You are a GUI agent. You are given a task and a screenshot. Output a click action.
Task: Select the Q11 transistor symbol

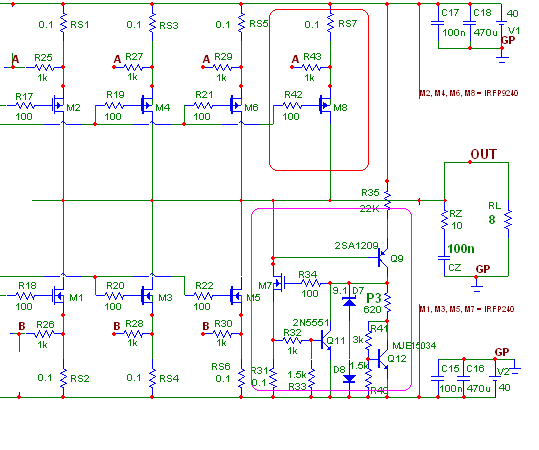tap(326, 340)
